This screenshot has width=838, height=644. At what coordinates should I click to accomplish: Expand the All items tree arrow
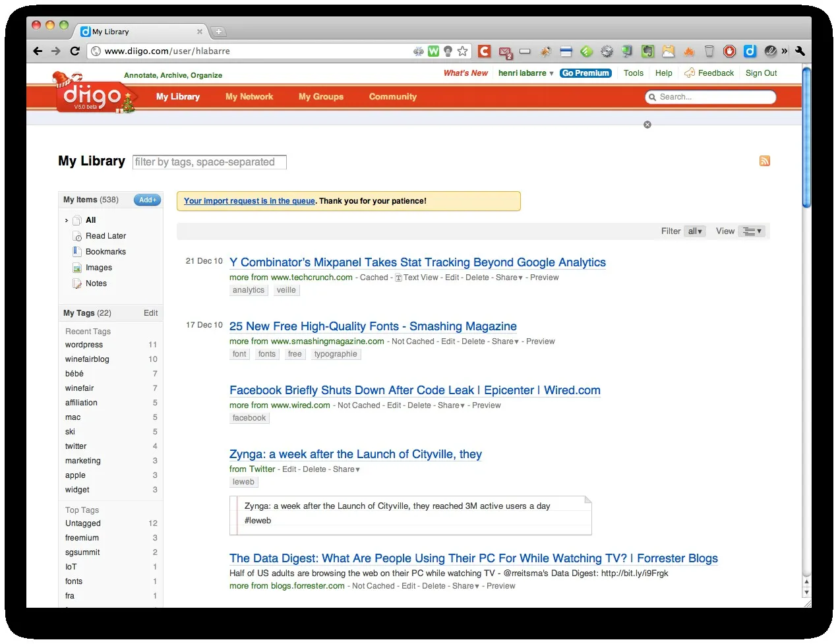(67, 220)
